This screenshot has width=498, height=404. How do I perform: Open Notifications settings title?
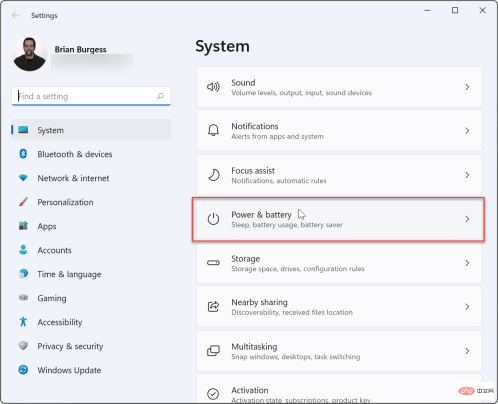[x=255, y=126]
